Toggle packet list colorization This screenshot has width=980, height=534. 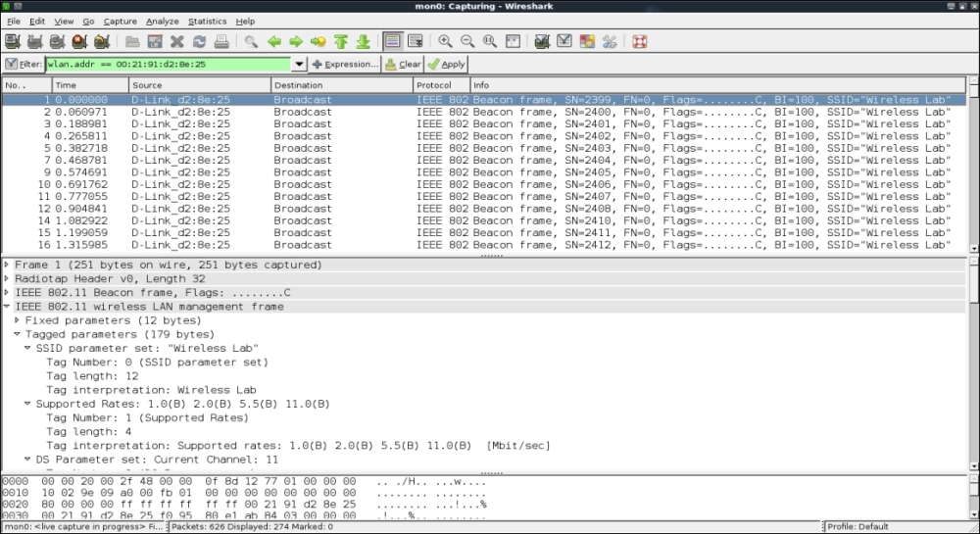393,42
